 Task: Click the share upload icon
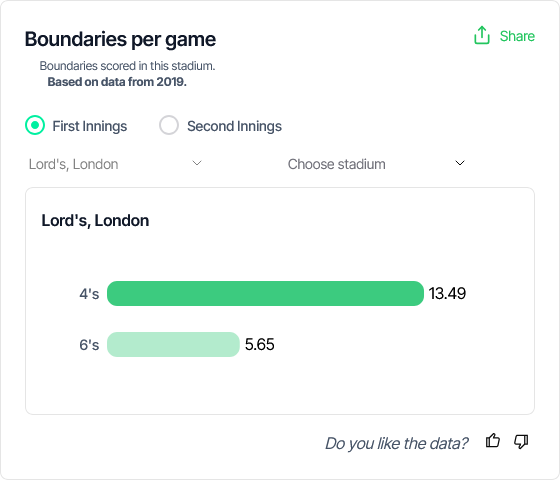pos(482,35)
